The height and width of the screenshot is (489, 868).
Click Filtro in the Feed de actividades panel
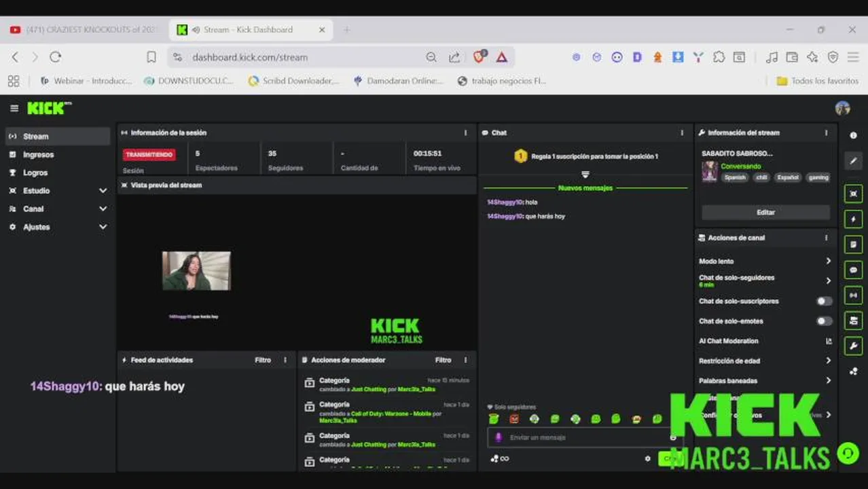263,360
